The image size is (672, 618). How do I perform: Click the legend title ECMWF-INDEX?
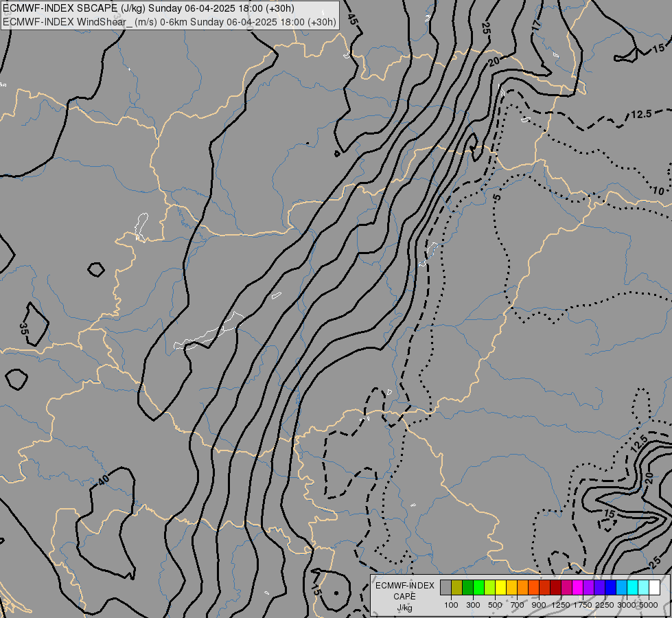404,586
